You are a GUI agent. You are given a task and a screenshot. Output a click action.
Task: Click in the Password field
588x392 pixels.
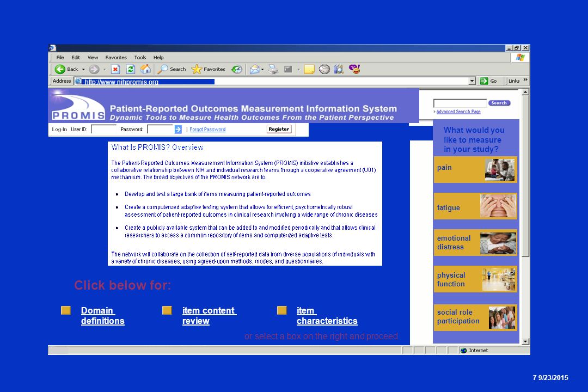(x=160, y=130)
